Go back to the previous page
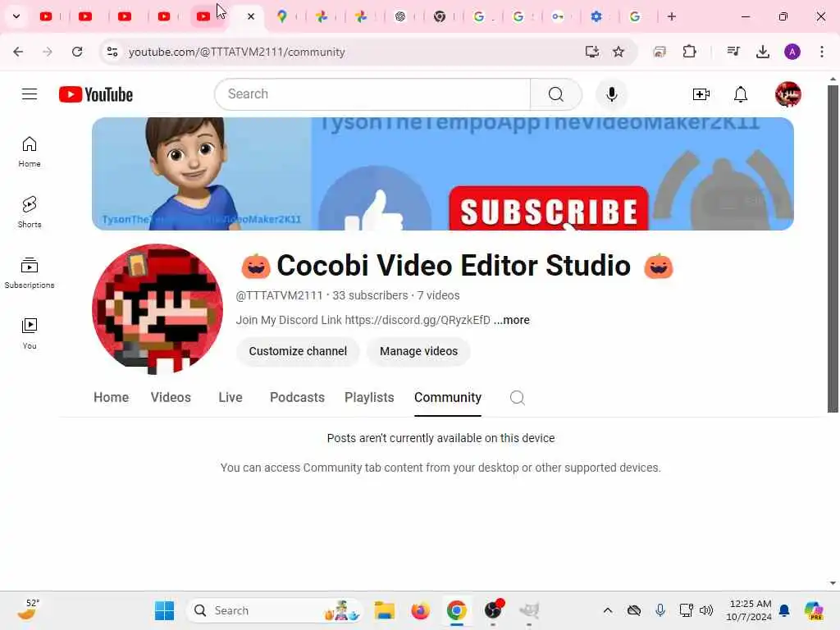840x630 pixels. pyautogui.click(x=18, y=52)
